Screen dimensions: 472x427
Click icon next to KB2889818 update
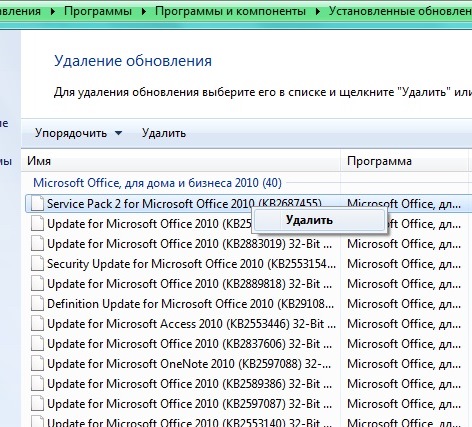pos(37,284)
